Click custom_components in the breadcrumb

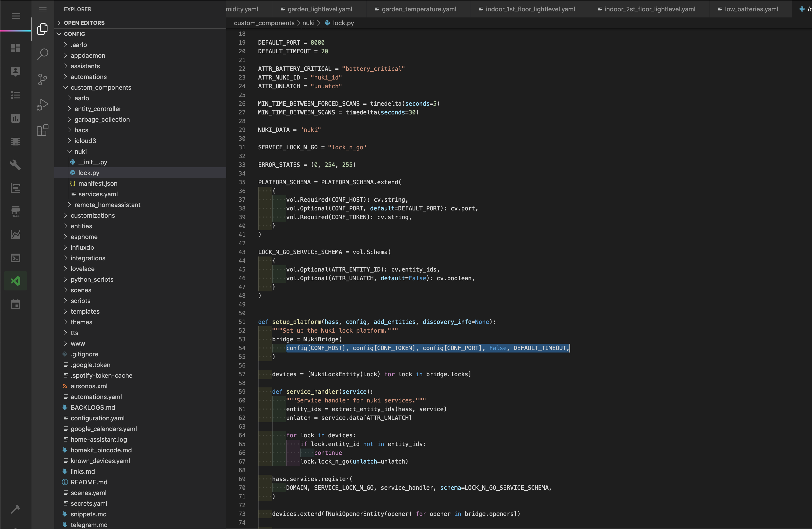[264, 23]
